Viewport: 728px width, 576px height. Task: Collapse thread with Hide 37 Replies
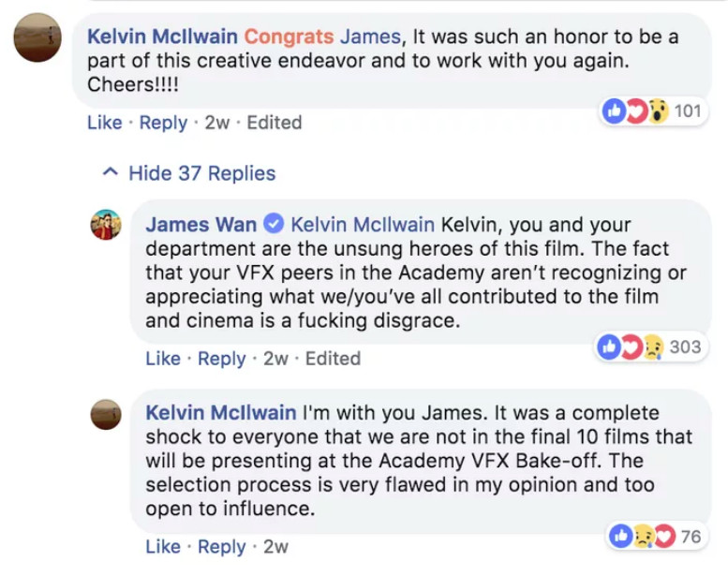click(201, 173)
